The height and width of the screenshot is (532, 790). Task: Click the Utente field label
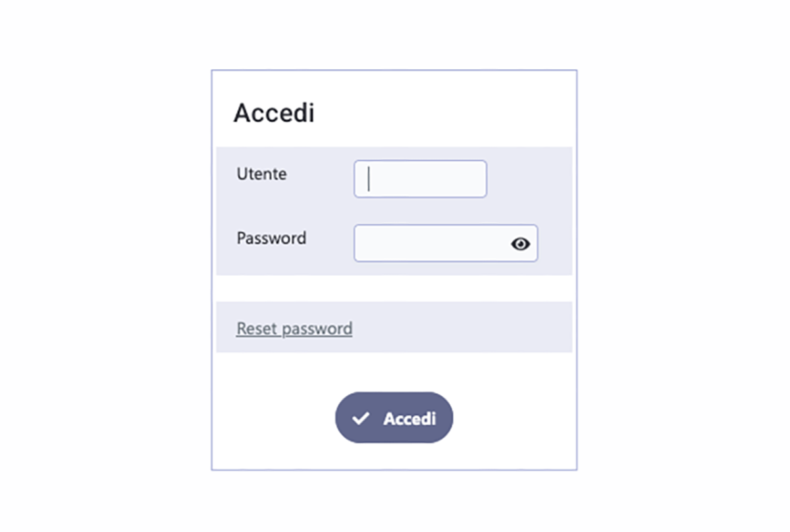pyautogui.click(x=261, y=174)
